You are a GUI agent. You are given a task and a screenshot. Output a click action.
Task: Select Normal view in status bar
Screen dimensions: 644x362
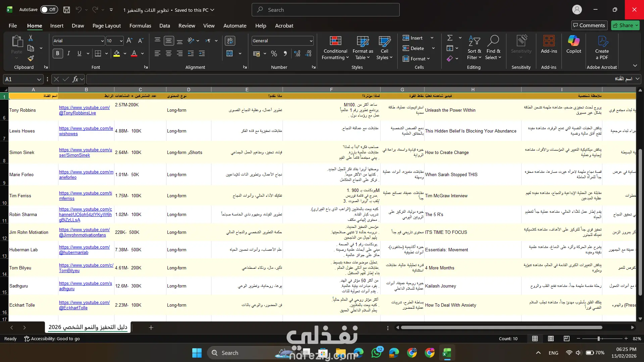[x=535, y=339]
